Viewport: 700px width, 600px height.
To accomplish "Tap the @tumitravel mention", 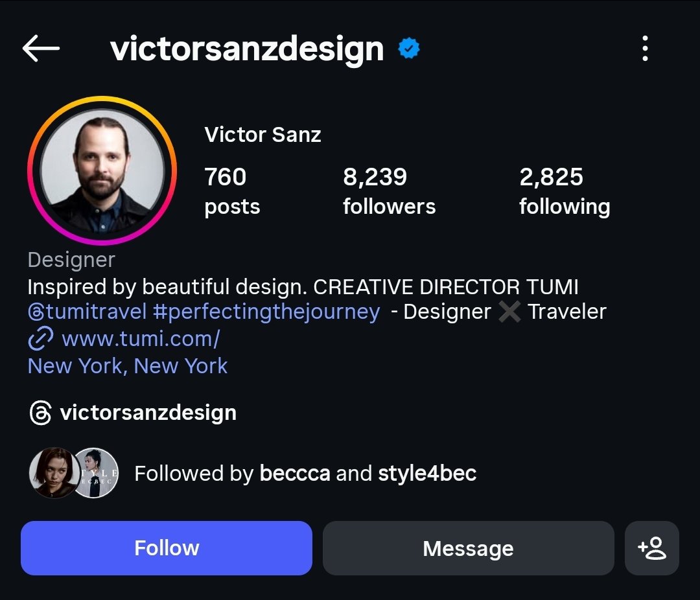I will [x=87, y=312].
